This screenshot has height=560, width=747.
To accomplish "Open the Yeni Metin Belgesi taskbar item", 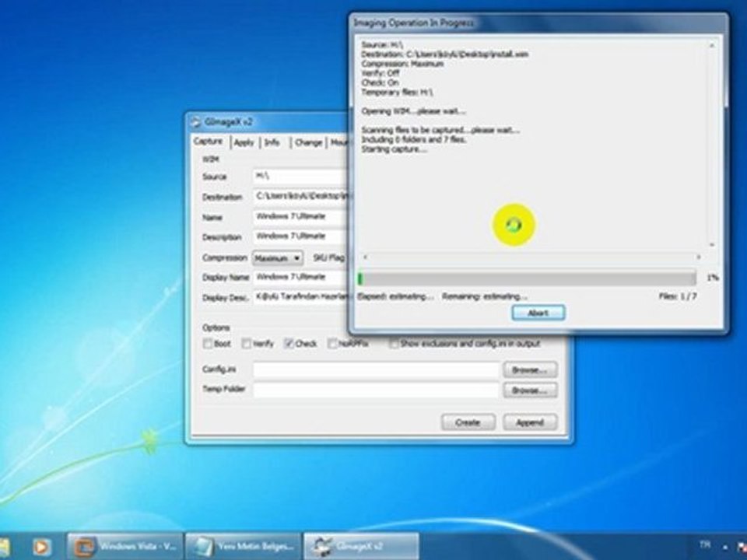I will (x=244, y=546).
